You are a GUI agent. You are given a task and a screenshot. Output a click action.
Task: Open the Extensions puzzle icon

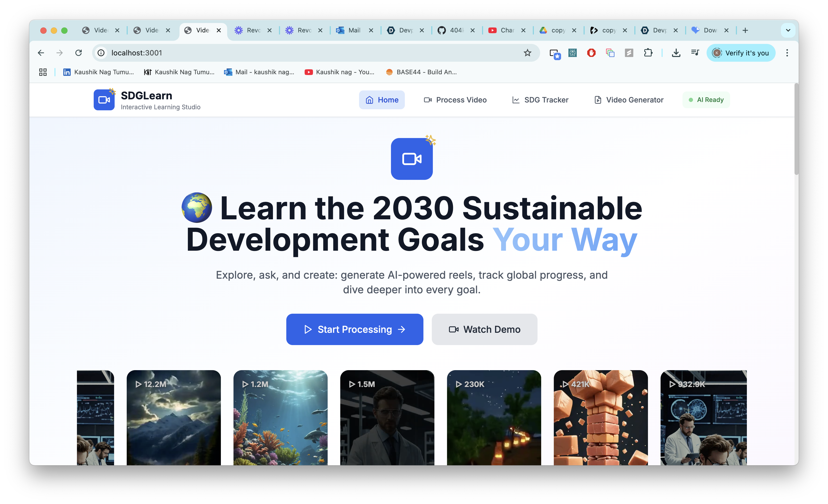click(x=648, y=53)
